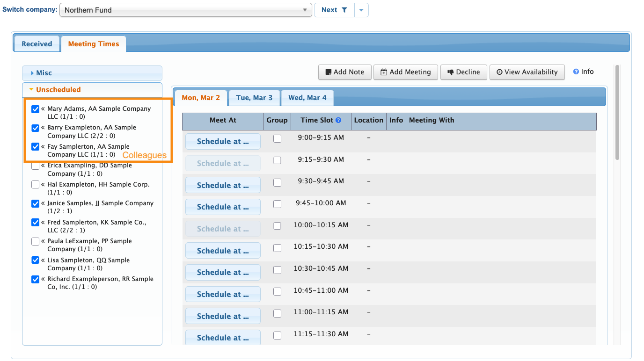
Task: Click the Add Meeting calendar icon
Action: tap(384, 72)
